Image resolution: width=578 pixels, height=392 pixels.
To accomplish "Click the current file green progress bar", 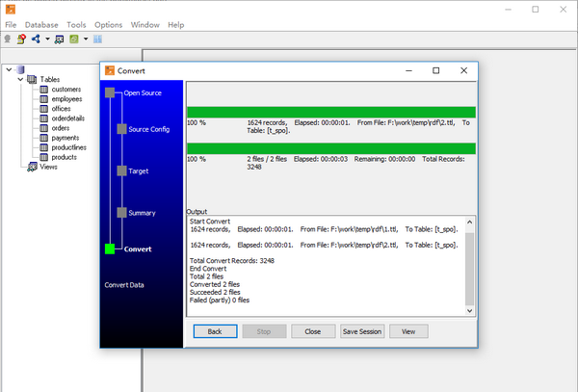I will pyautogui.click(x=331, y=112).
